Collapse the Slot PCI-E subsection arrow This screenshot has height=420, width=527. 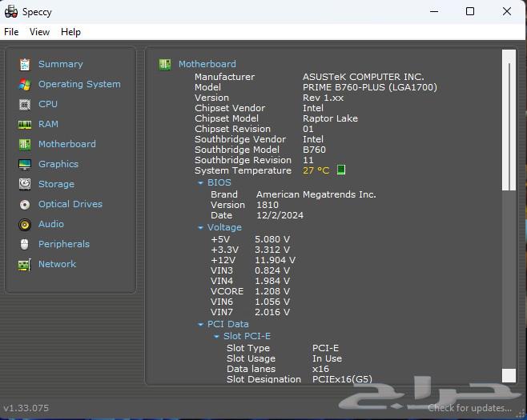click(x=216, y=337)
